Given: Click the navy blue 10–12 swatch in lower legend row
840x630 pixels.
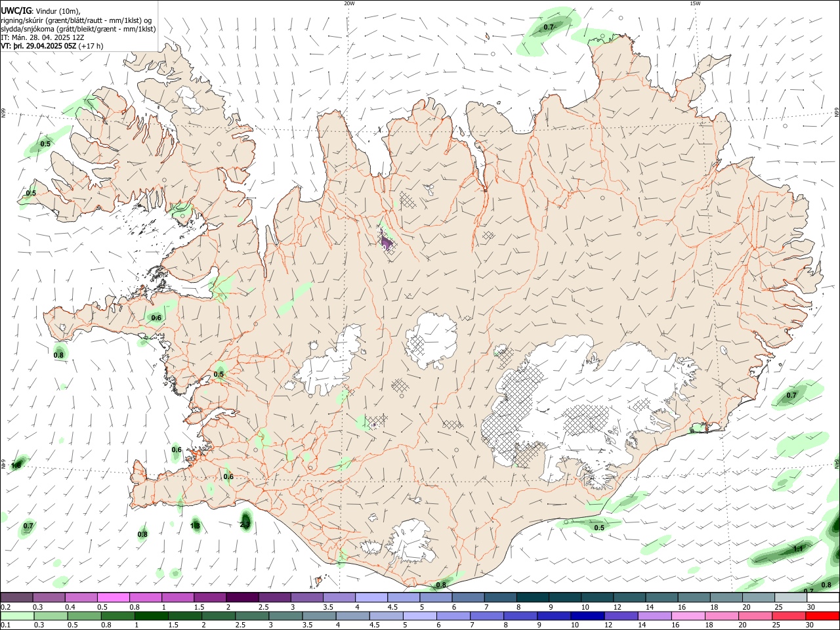Looking at the screenshot, I should click(x=587, y=616).
